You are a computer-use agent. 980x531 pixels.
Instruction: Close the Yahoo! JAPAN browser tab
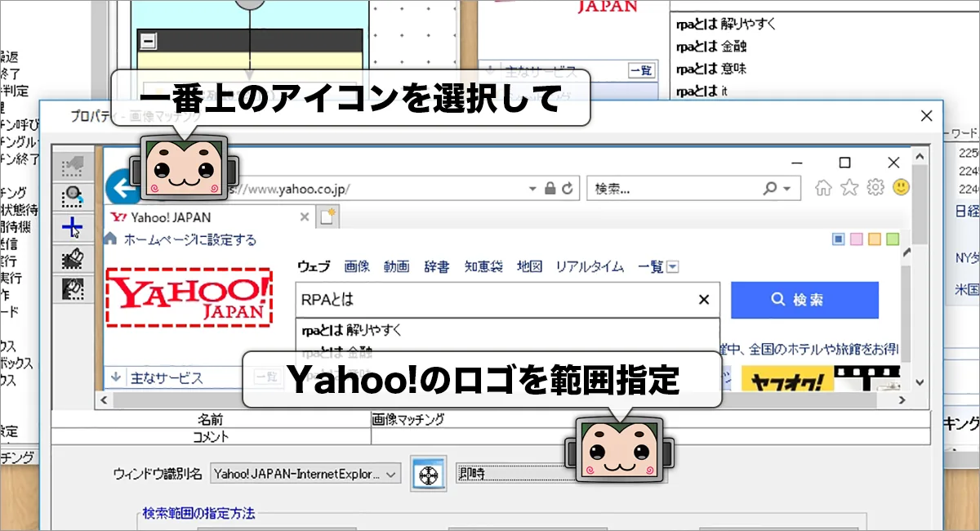point(305,217)
